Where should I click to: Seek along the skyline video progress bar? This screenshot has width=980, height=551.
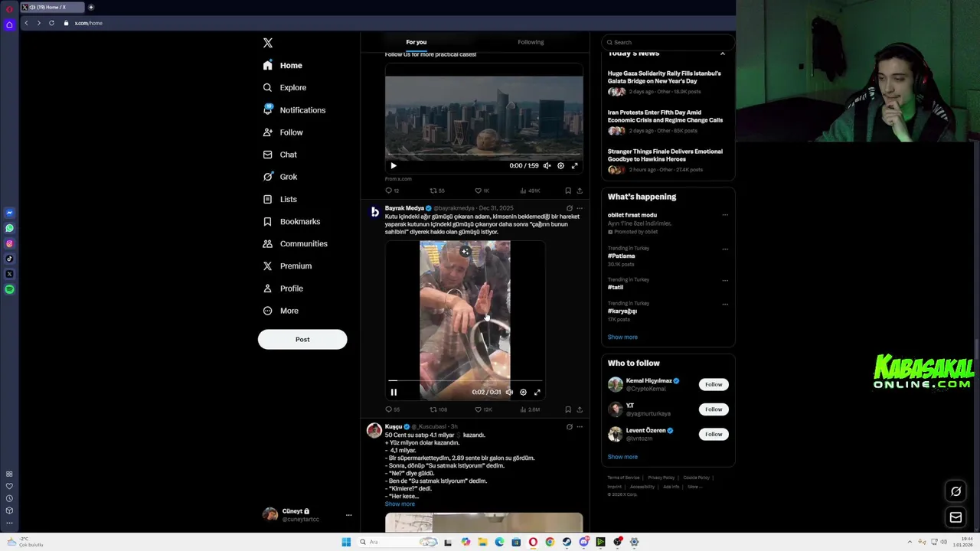[x=484, y=155]
